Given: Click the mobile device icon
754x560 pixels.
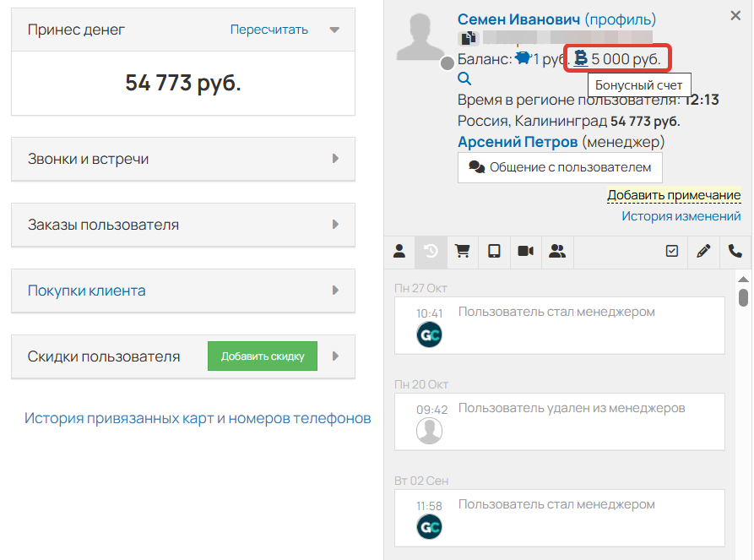Looking at the screenshot, I should [x=493, y=252].
